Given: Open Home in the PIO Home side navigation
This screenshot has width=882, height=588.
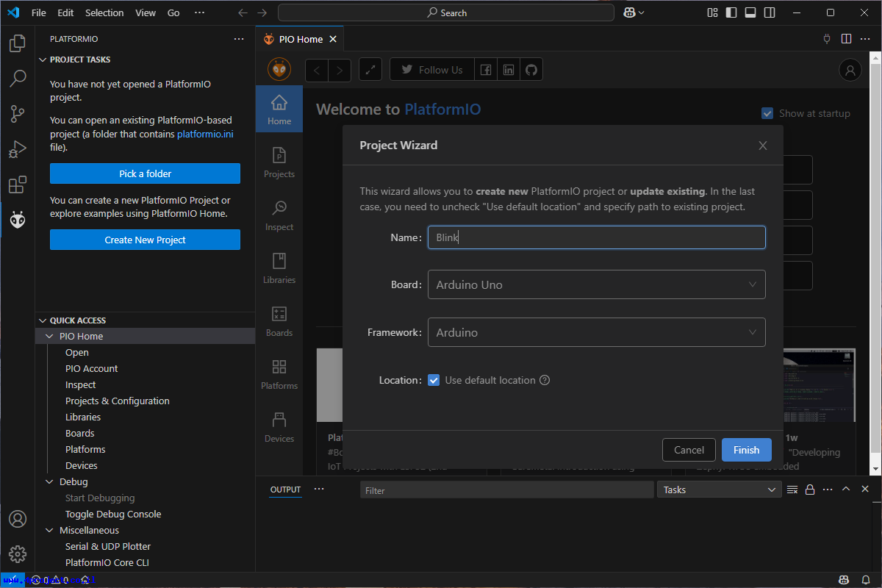Looking at the screenshot, I should [279, 109].
